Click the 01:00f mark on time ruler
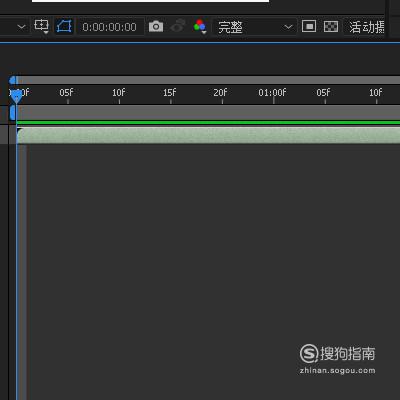Image resolution: width=400 pixels, height=400 pixels. tap(272, 93)
